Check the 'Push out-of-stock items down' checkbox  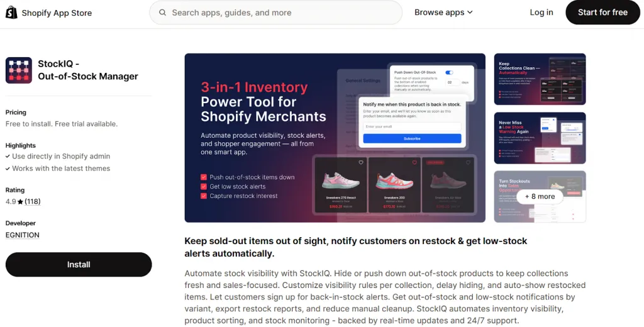pos(204,177)
